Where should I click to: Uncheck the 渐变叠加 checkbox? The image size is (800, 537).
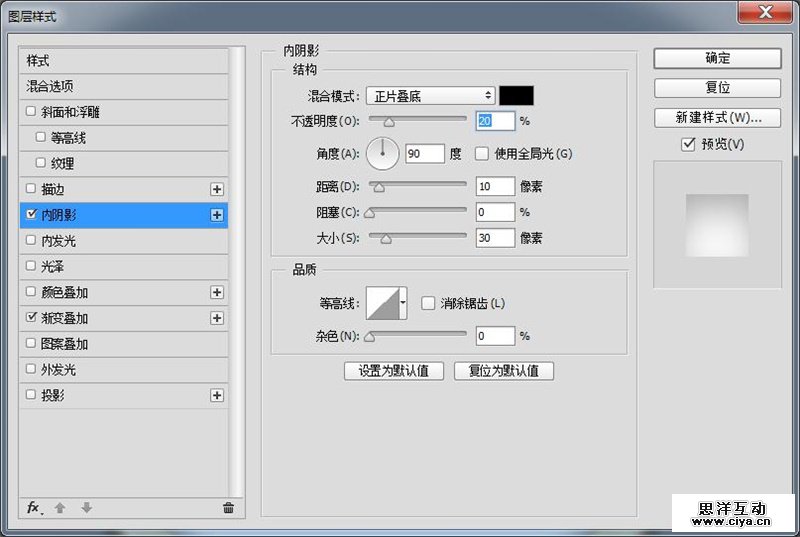[x=31, y=317]
